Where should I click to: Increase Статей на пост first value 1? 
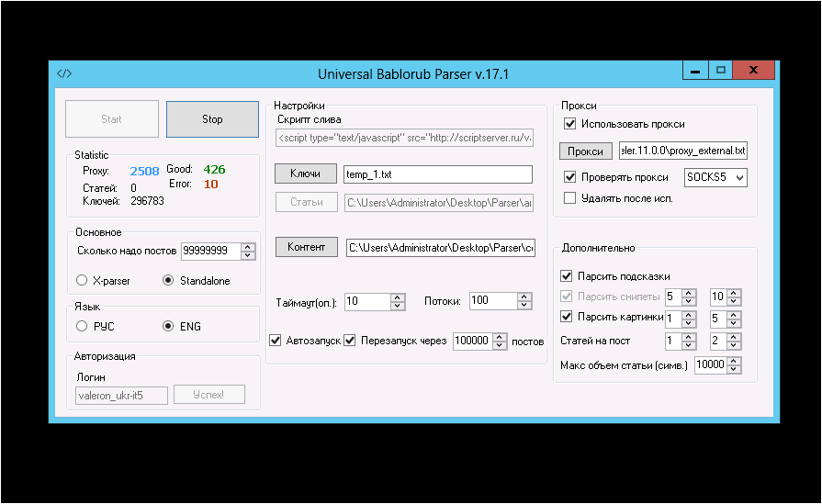(689, 337)
